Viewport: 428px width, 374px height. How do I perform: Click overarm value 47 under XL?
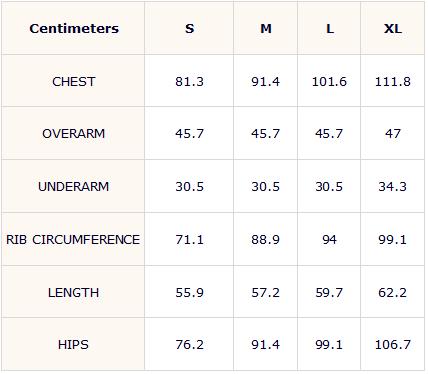click(x=393, y=134)
